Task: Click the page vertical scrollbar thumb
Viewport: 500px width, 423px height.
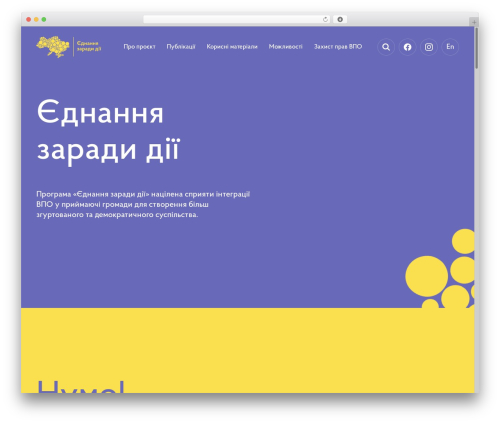Action: (477, 48)
